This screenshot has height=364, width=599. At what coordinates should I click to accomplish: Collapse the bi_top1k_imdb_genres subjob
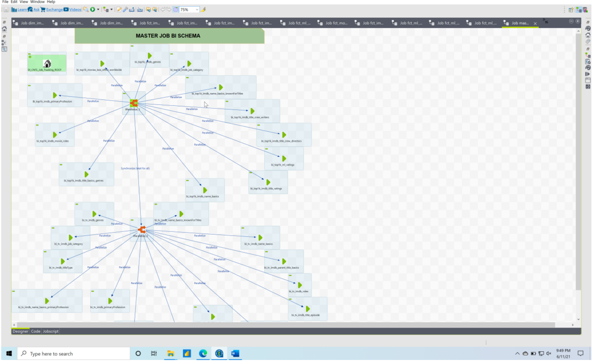132,46
